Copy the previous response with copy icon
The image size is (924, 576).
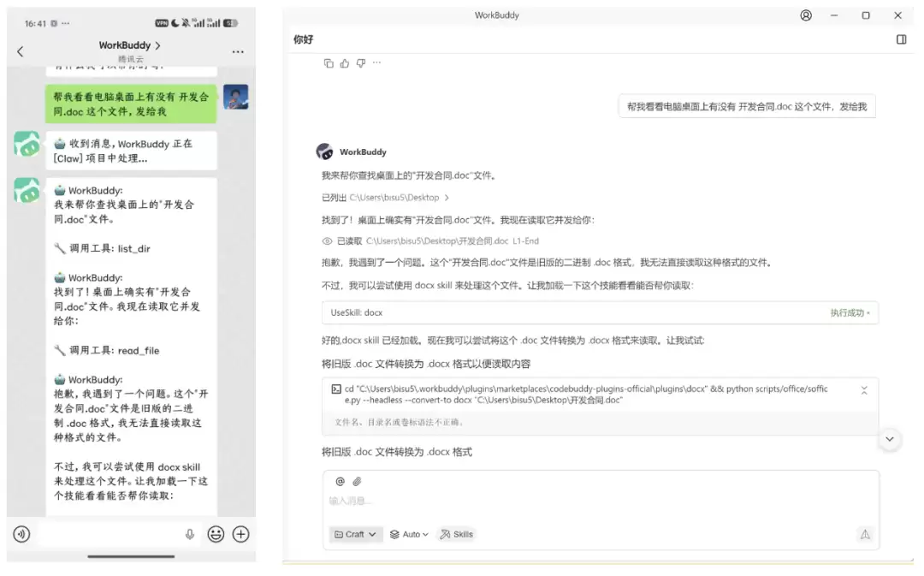pos(329,63)
